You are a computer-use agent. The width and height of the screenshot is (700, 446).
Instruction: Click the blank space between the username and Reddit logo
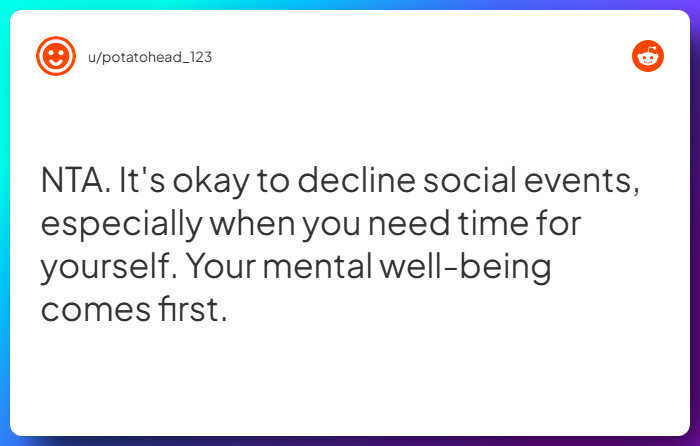pyautogui.click(x=420, y=57)
